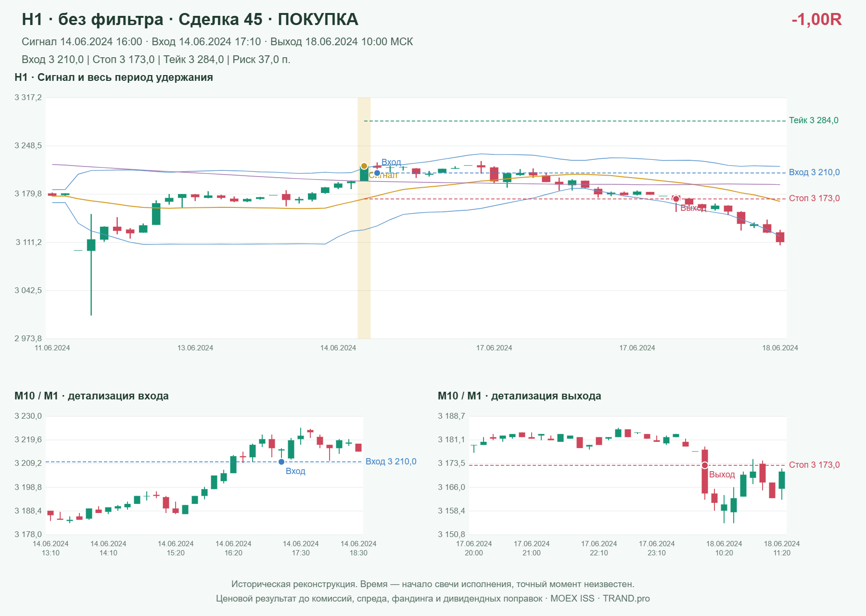Click the -1,00R result value

pyautogui.click(x=816, y=19)
